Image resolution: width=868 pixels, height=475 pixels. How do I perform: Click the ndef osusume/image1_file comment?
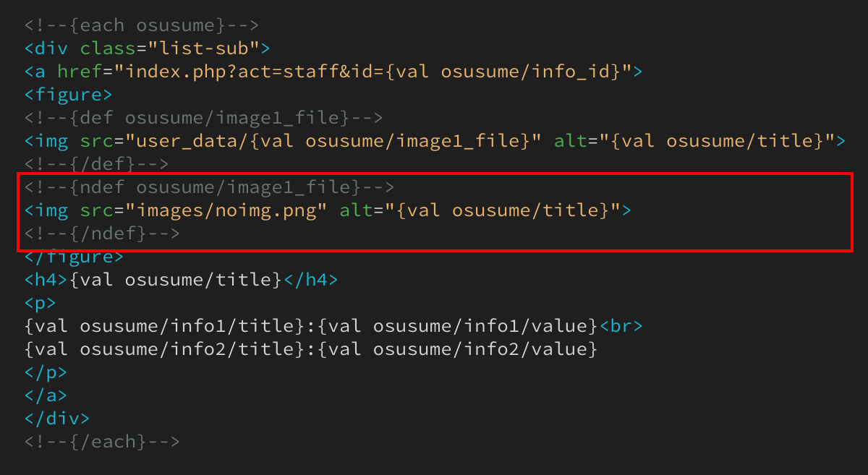[x=209, y=187]
